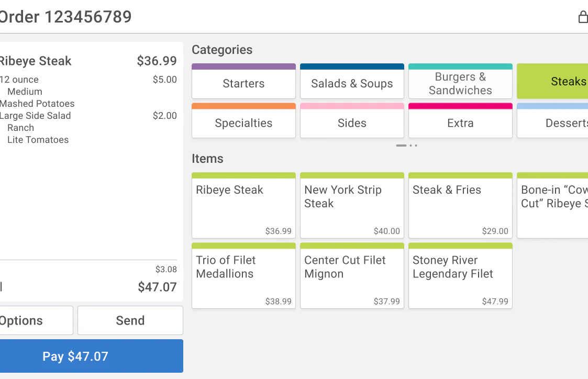Click the categories page indicator dots
588x379 pixels.
point(406,146)
